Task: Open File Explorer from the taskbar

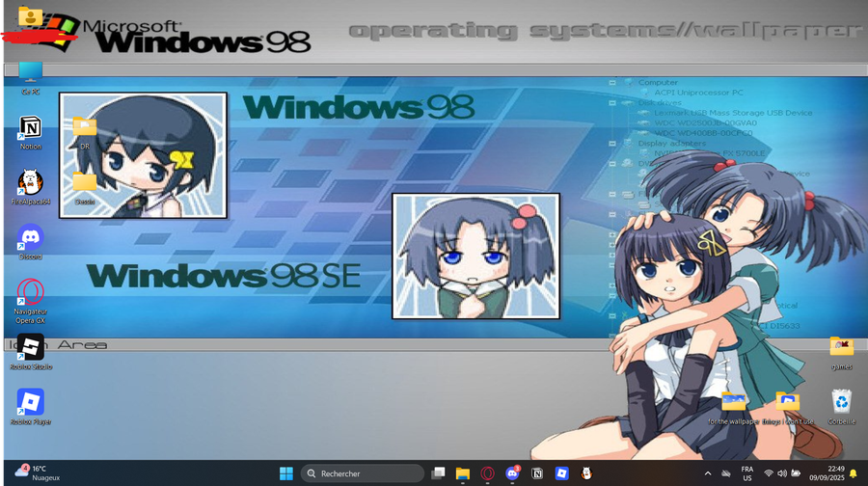Action: click(x=463, y=473)
